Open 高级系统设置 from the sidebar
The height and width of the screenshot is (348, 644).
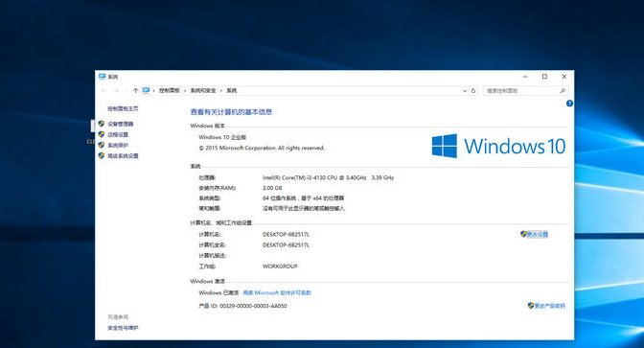(123, 155)
